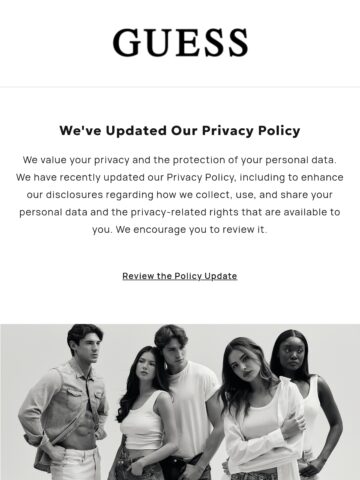
Task: Click the "We value your privacy" sentence
Action: click(x=180, y=160)
